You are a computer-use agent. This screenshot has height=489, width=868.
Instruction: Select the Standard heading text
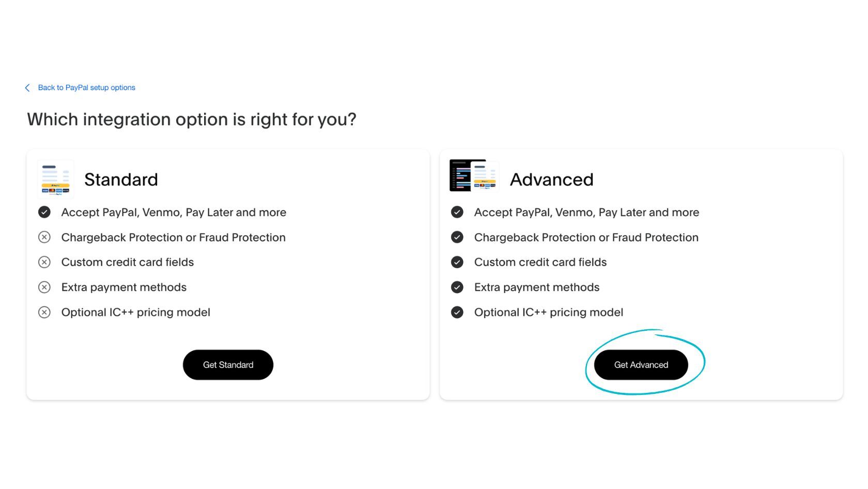(121, 179)
